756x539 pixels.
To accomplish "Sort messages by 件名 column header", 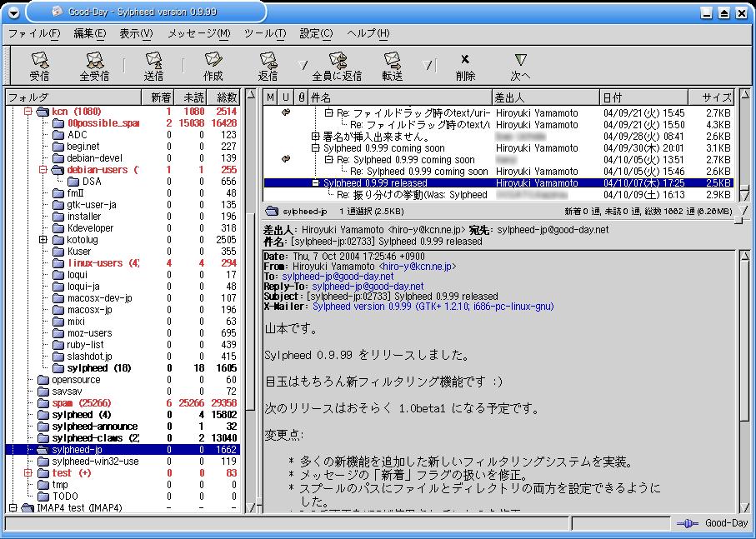I will click(x=400, y=97).
